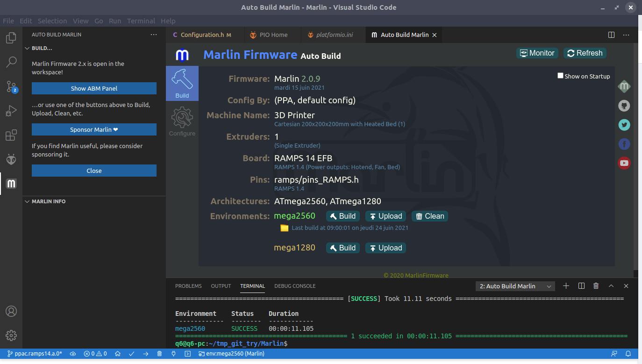Select the Auto Build Marlin sidebar icon
The width and height of the screenshot is (642, 364).
pos(11,184)
